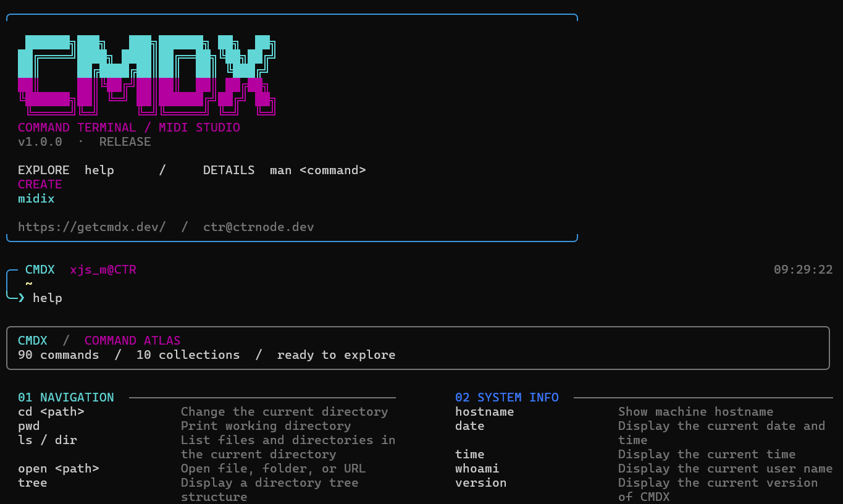Image resolution: width=843 pixels, height=504 pixels.
Task: Click the EXPLORE help hint
Action: (66, 170)
